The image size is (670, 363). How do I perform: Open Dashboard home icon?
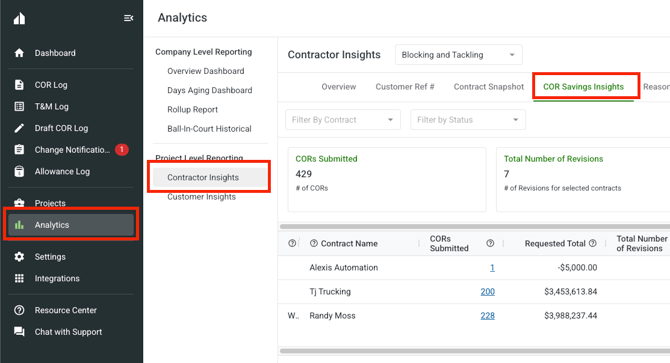click(19, 53)
